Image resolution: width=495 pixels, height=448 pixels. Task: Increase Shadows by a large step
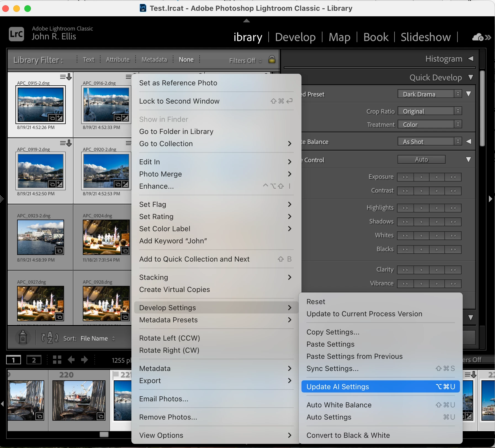453,222
